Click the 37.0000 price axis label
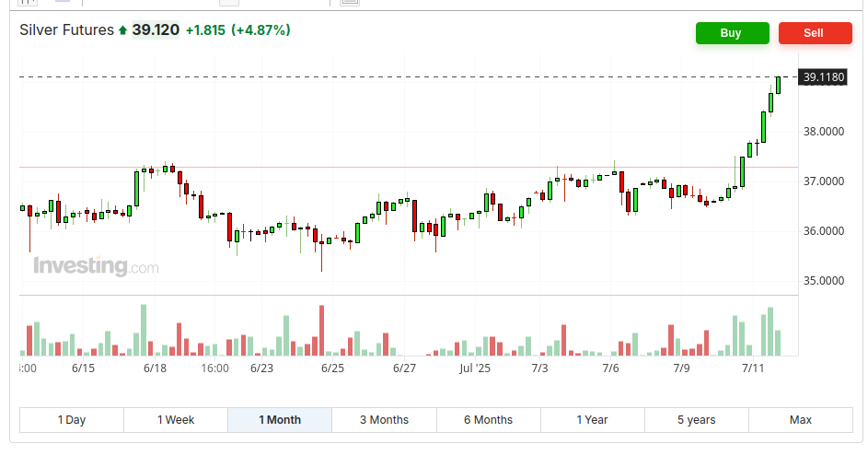868x456 pixels. tap(824, 181)
